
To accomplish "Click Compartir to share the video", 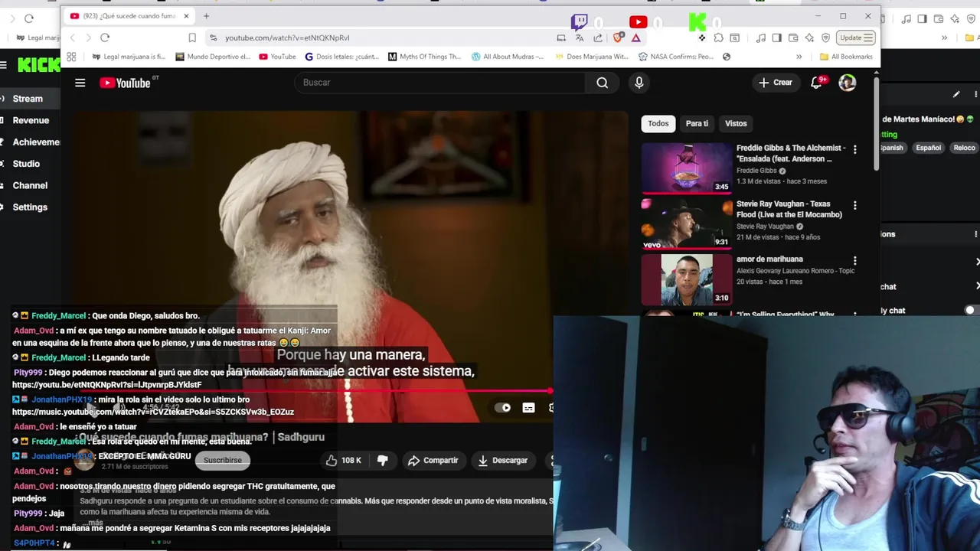I will pos(433,460).
